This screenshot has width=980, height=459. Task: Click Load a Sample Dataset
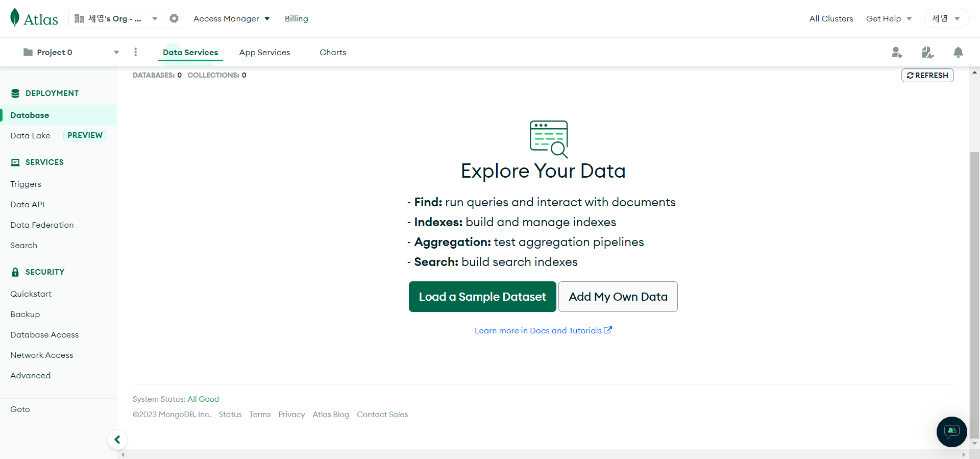tap(482, 297)
